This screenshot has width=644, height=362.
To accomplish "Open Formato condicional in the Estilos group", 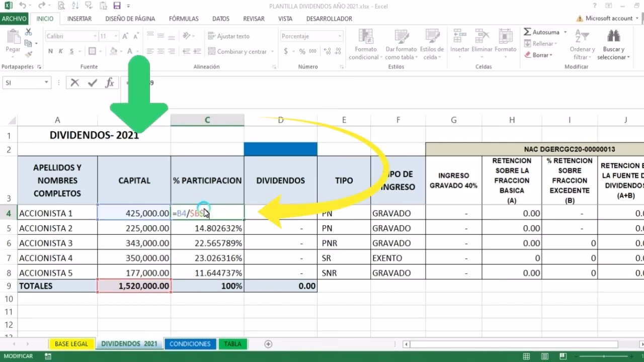I will 365,44.
